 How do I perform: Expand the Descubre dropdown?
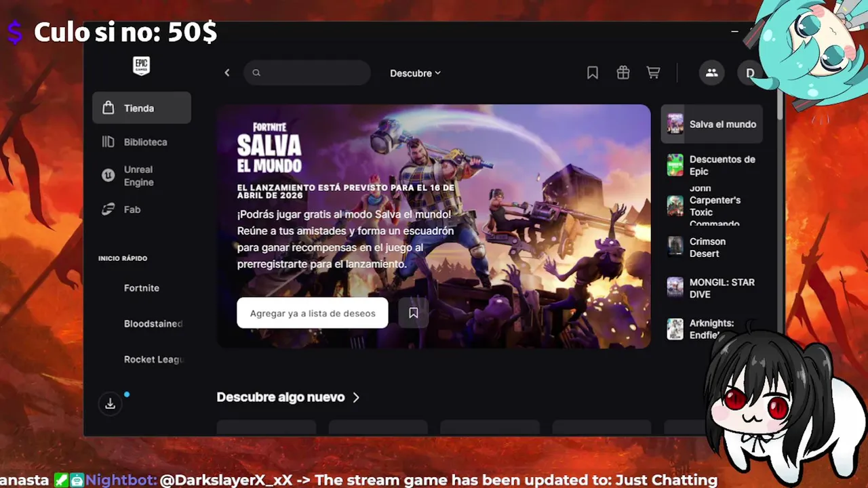click(415, 73)
